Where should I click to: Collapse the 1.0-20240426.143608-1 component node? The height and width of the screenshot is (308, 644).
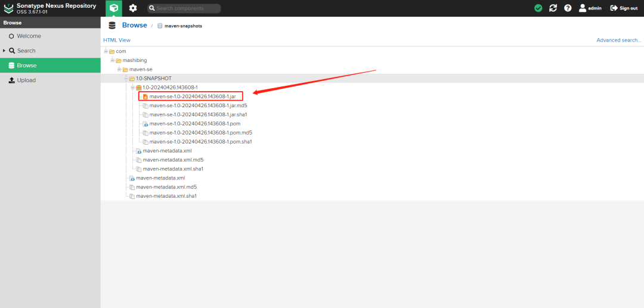(x=132, y=88)
